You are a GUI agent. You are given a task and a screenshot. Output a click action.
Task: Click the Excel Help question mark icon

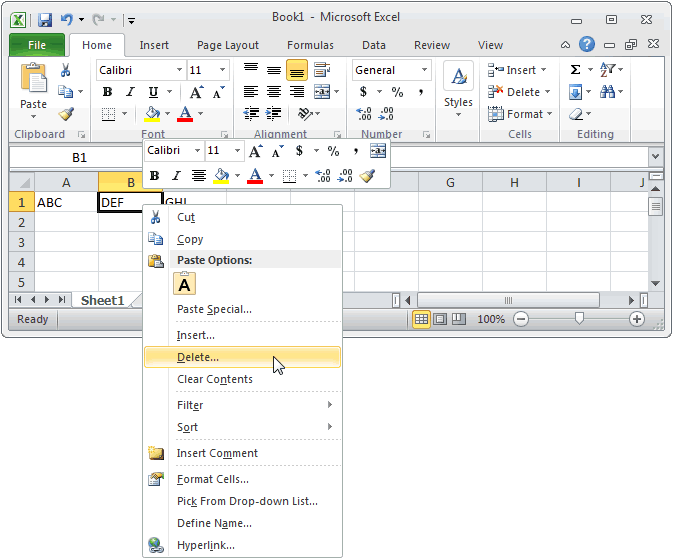click(x=587, y=44)
